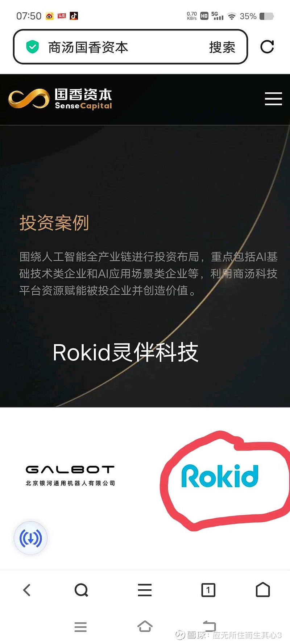Open the browser bottom menu icon

[145, 590]
